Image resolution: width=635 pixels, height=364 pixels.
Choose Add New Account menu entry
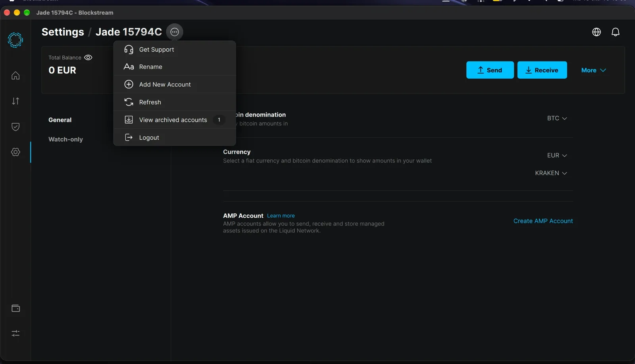175,84
